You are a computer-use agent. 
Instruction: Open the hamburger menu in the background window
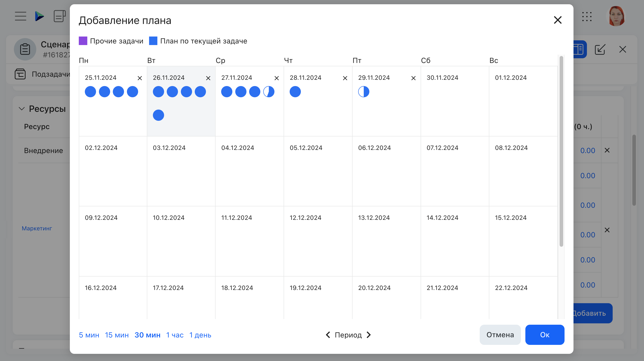point(21,16)
